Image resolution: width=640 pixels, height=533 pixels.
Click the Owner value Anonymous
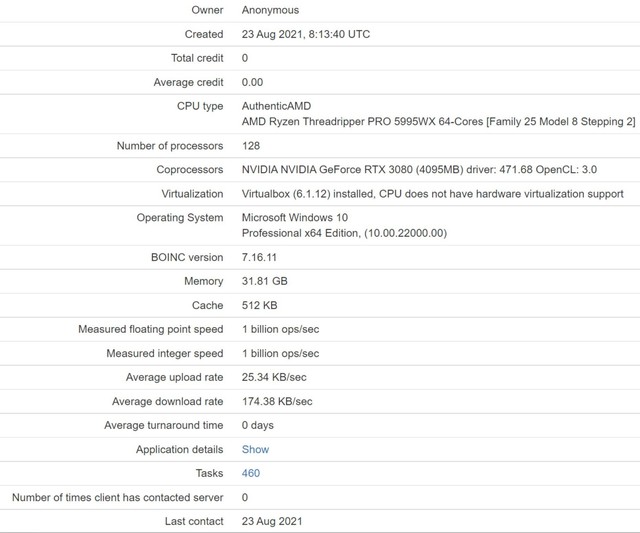(x=270, y=10)
